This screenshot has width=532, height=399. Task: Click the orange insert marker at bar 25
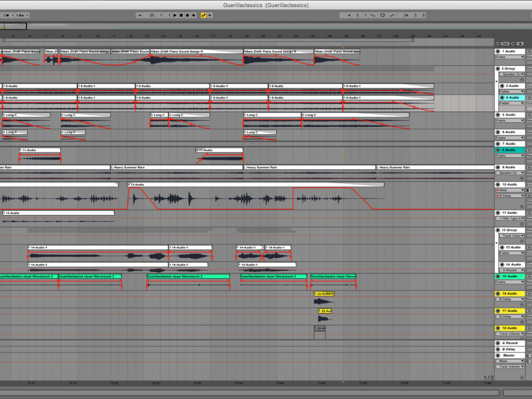pyautogui.click(x=343, y=47)
